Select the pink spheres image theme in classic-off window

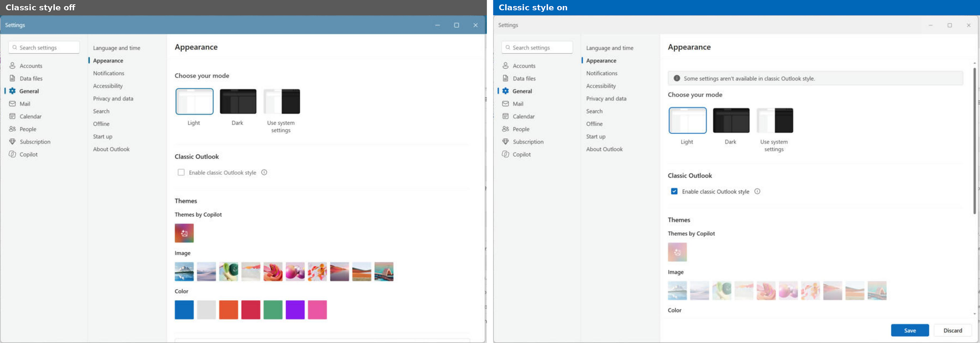click(x=295, y=272)
